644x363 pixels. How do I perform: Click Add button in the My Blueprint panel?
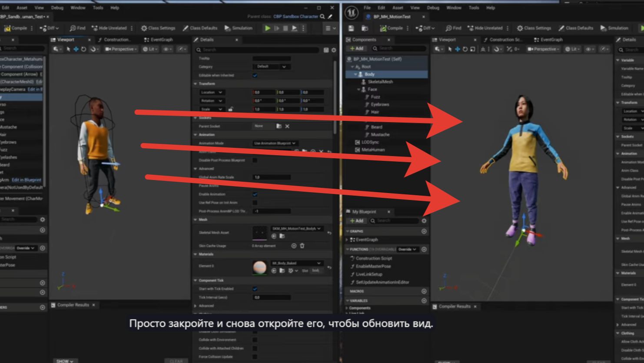coord(356,221)
